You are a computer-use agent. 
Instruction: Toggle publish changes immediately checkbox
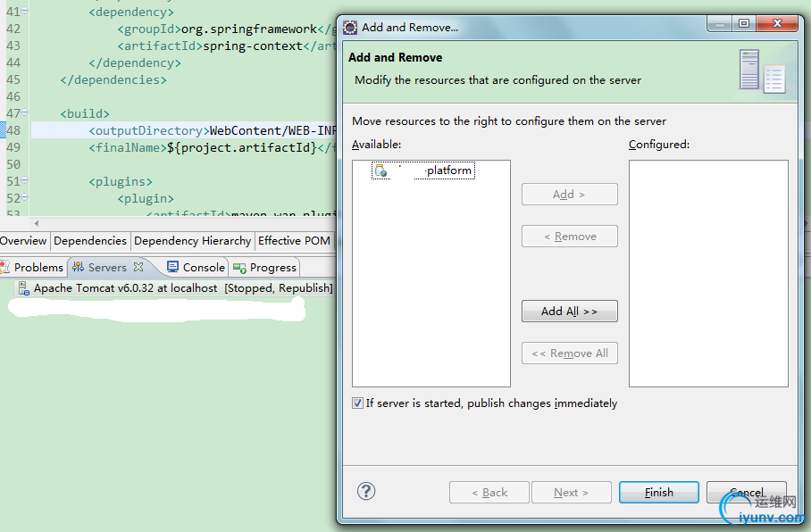[357, 403]
